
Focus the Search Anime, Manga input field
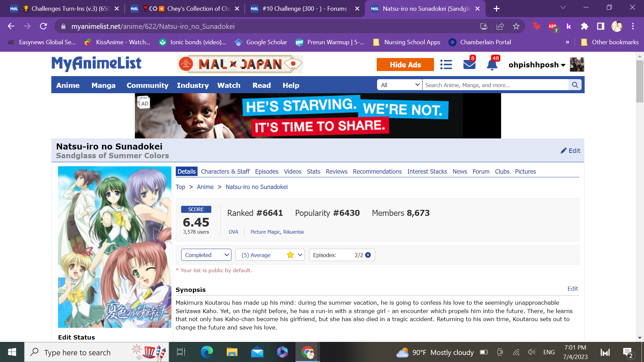pyautogui.click(x=496, y=85)
